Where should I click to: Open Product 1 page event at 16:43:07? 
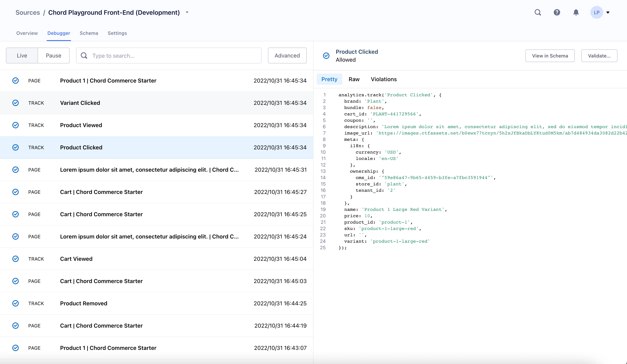[156, 348]
